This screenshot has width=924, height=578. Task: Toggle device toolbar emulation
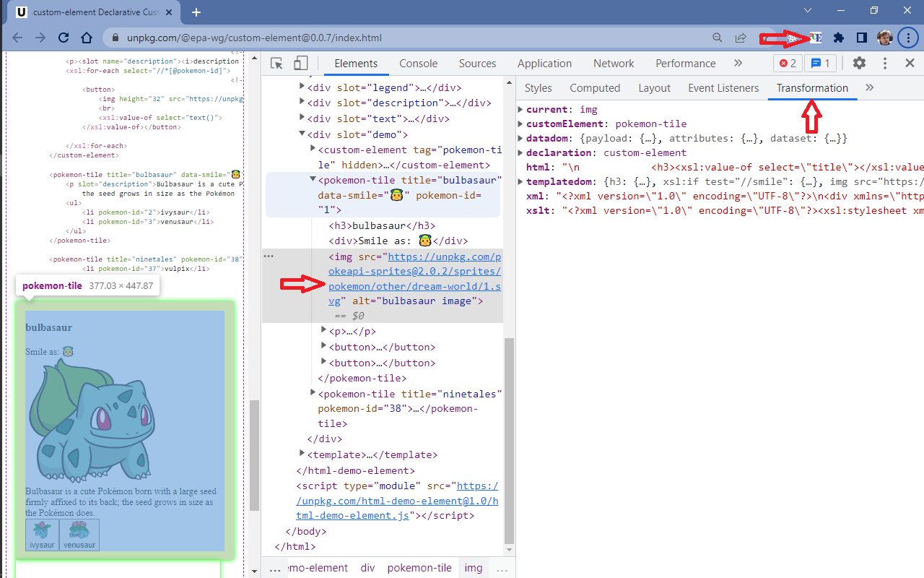(301, 64)
